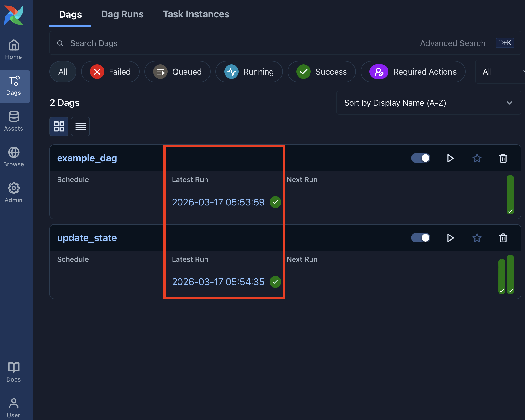Screen dimensions: 525x420
Task: Click example_dag recent run green bar
Action: [x=510, y=195]
